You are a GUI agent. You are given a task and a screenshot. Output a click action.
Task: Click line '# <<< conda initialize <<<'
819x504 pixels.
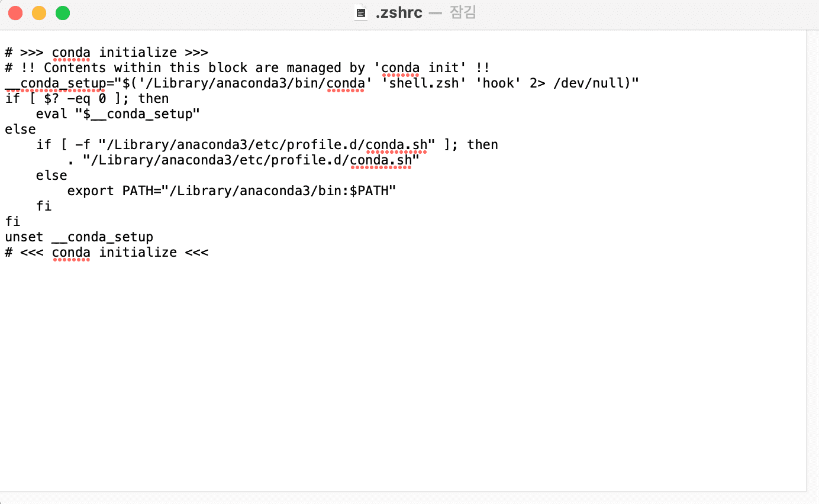pos(107,253)
